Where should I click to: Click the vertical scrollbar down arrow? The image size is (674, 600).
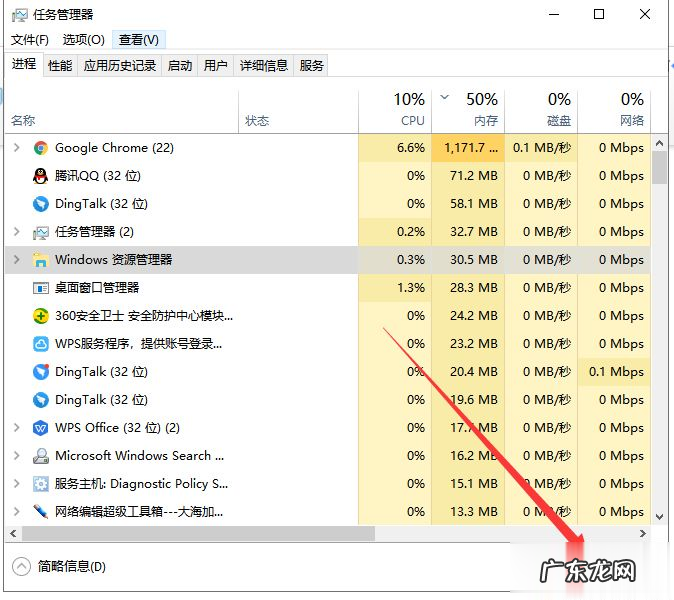659,517
